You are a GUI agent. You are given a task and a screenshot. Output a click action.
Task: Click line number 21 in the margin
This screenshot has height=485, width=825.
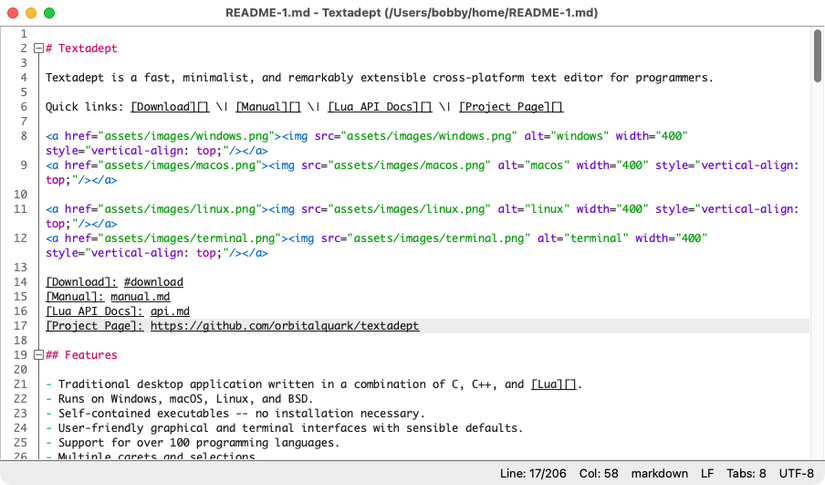(21, 385)
